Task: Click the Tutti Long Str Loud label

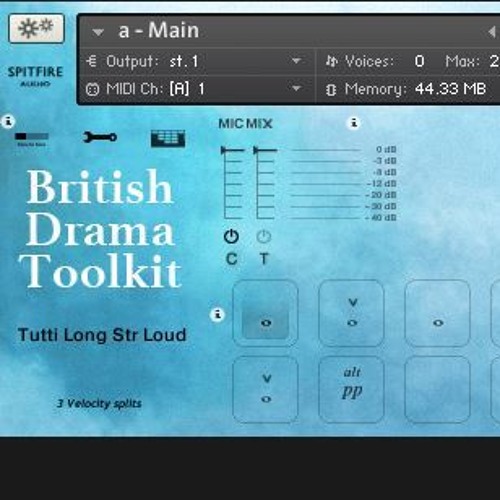Action: (x=102, y=335)
